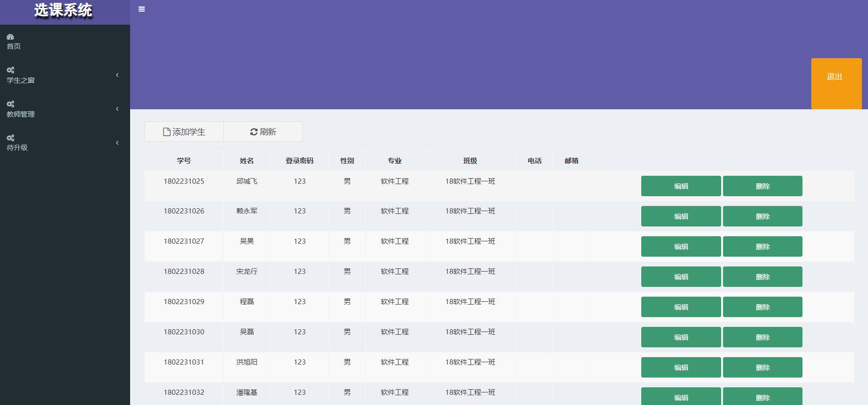Screen dimensions: 868x405
Task: Expand the 教师管理 chevron arrow
Action: pos(117,109)
